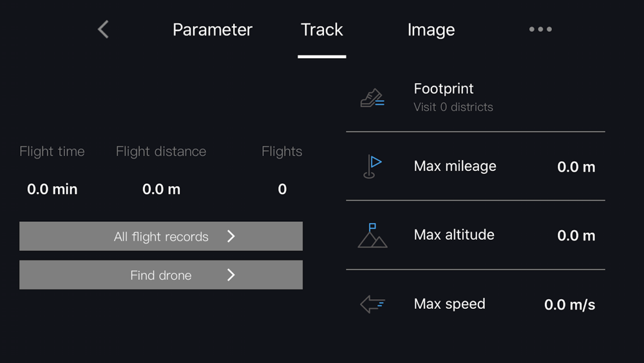
Task: Select the Max mileage row label
Action: 455,166
